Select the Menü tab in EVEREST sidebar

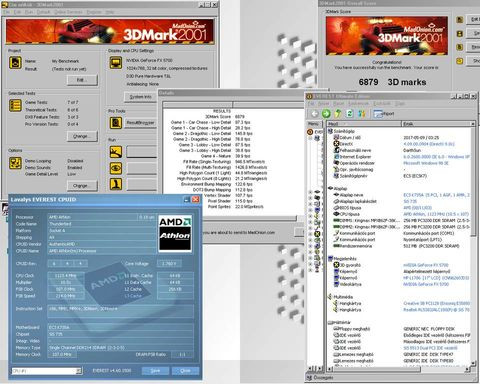pos(313,124)
